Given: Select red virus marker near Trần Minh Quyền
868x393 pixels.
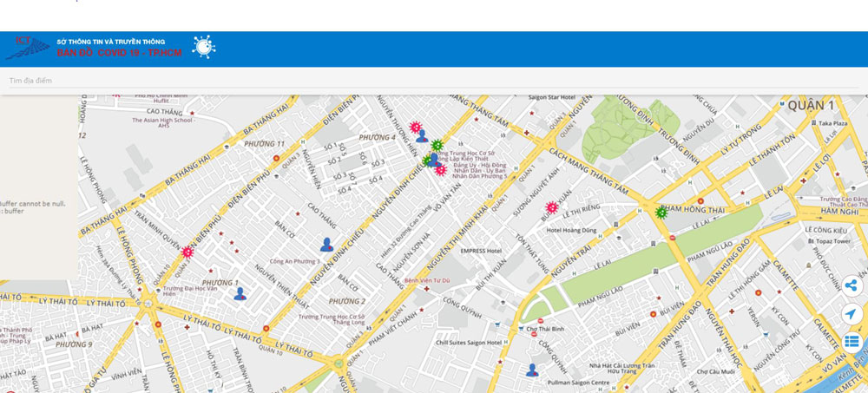Looking at the screenshot, I should click(x=187, y=252).
